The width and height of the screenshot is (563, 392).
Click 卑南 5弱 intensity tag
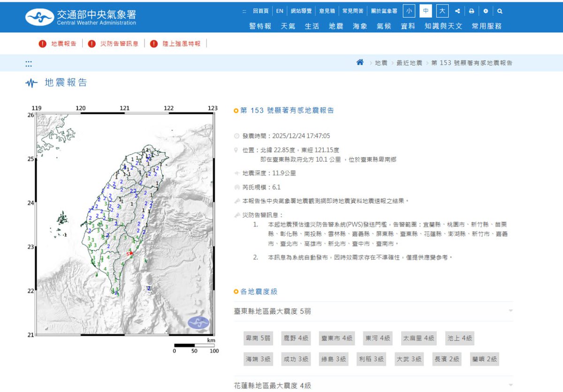point(258,338)
